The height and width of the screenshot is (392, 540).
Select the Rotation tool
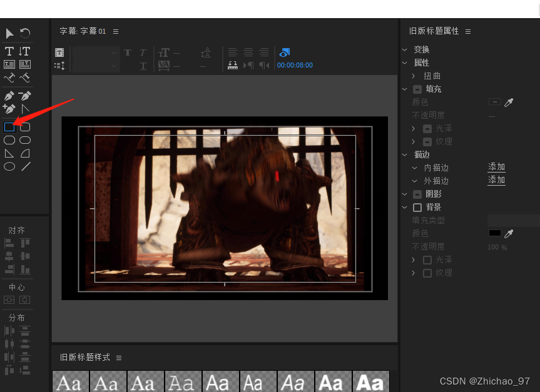(25, 33)
